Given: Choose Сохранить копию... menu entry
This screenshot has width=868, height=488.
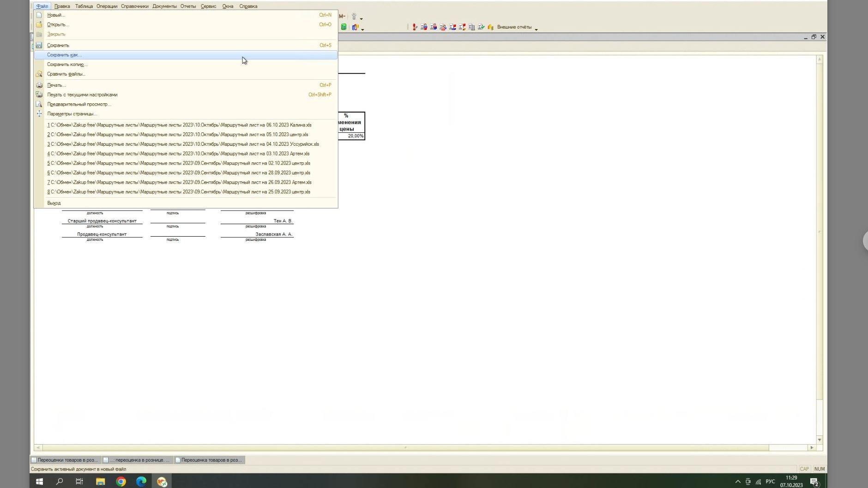Looking at the screenshot, I should (186, 65).
